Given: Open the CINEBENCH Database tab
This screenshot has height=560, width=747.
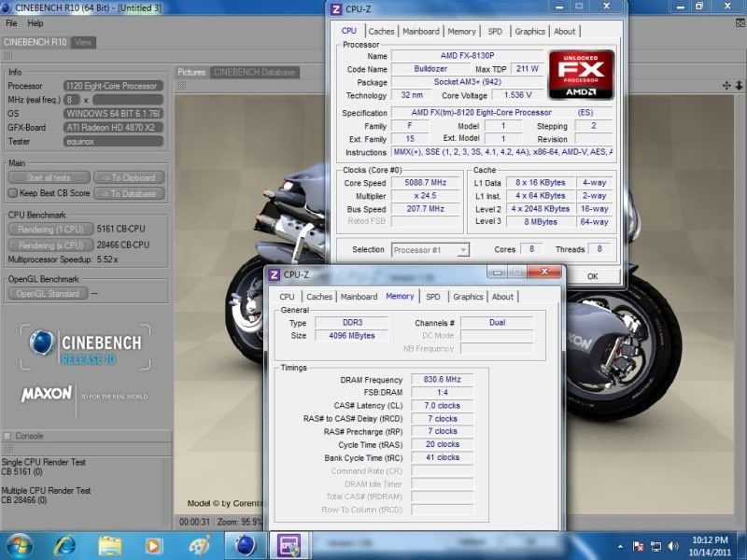Looking at the screenshot, I should (254, 73).
